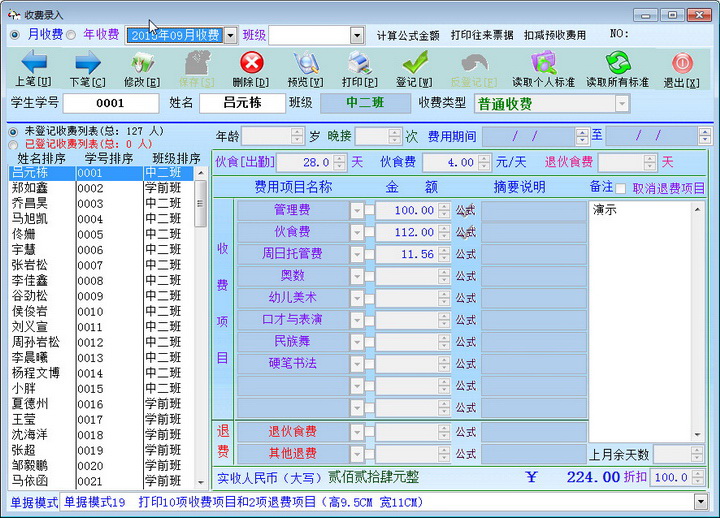
Task: Click 计算公式金额 menu item
Action: click(408, 35)
